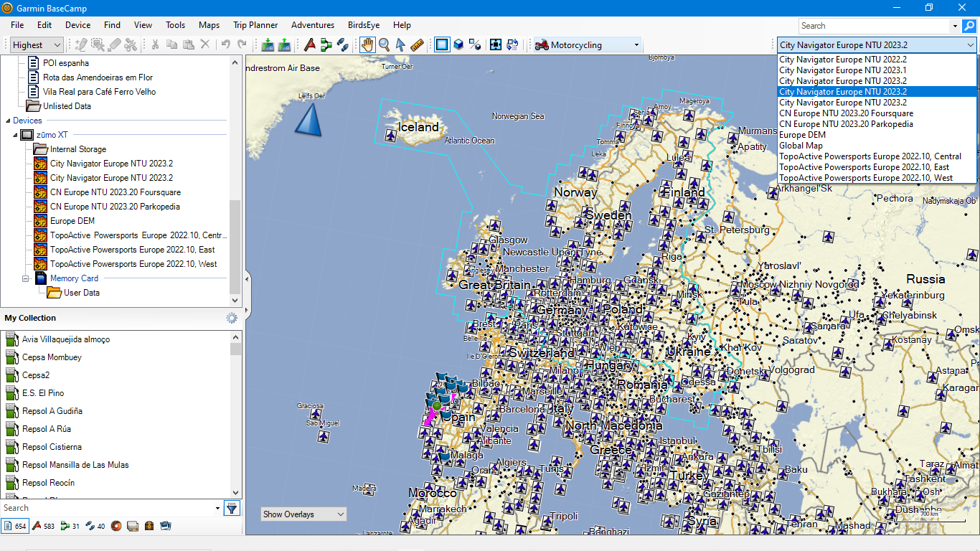Activate the Select arrow tool

(400, 44)
